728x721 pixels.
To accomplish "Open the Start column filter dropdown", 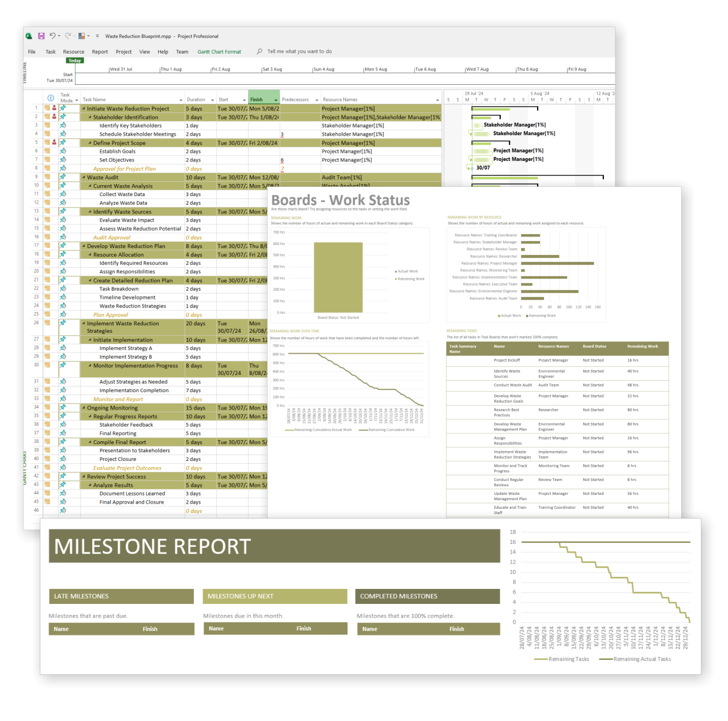I will pyautogui.click(x=244, y=100).
